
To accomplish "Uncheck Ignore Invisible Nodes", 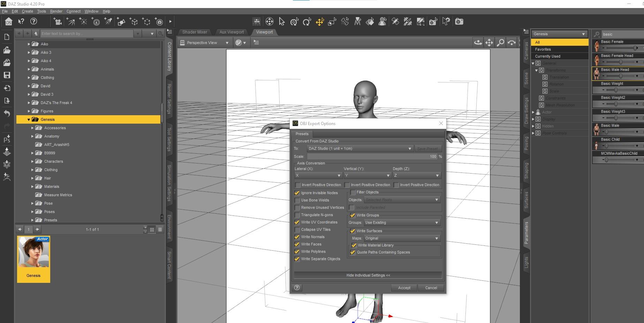I will 297,193.
